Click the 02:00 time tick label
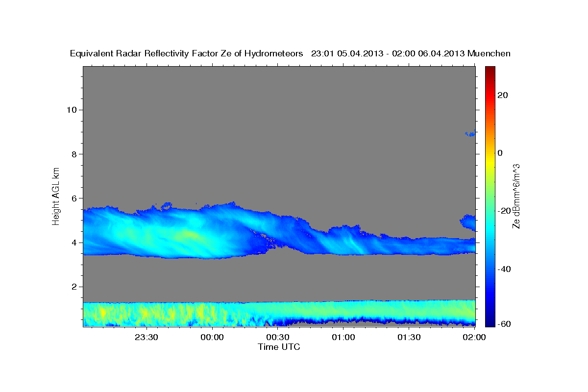Image resolution: width=588 pixels, height=392 pixels. [x=474, y=337]
